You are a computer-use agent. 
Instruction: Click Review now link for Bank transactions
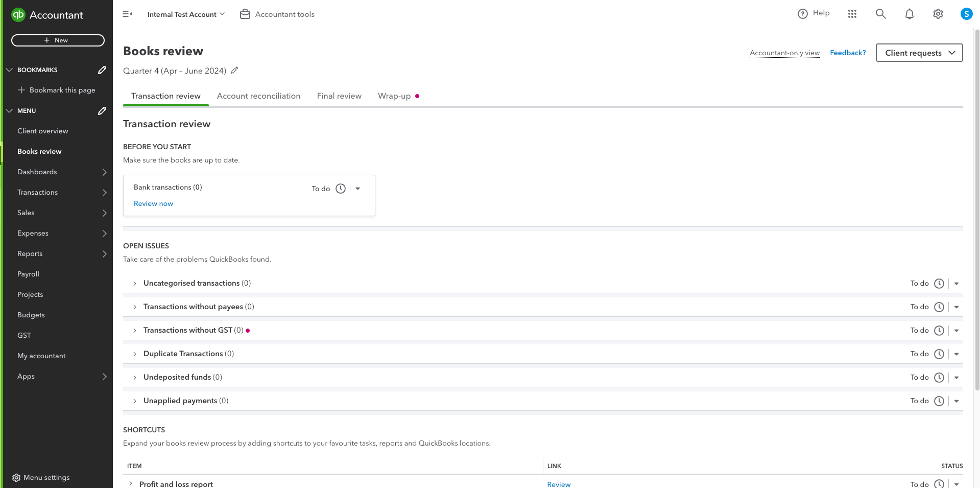[x=153, y=203]
